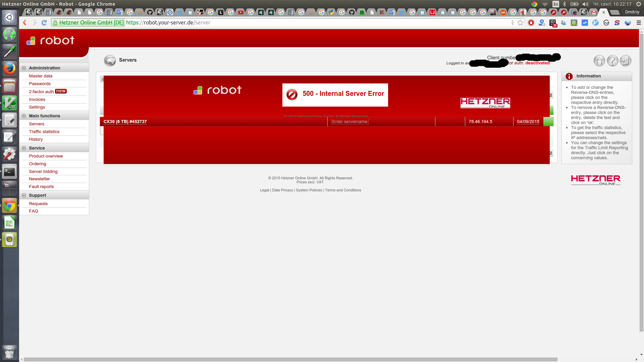This screenshot has width=644, height=362.
Task: Expand or collapse the Support section
Action: click(24, 195)
